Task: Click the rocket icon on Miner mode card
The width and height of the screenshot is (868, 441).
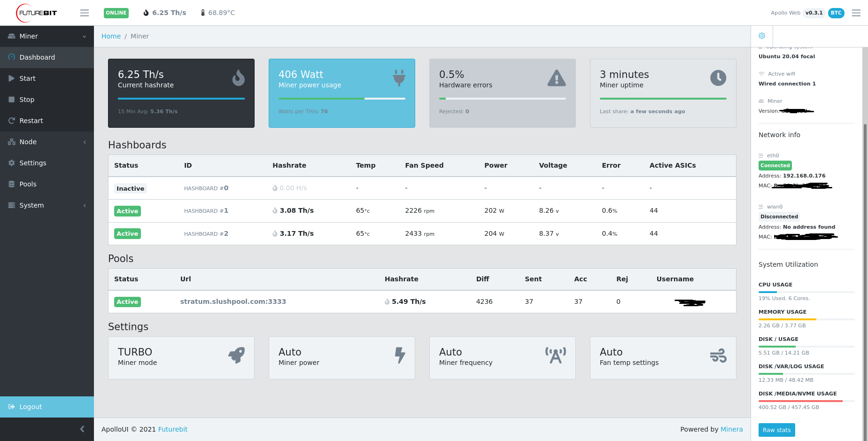Action: click(x=237, y=355)
